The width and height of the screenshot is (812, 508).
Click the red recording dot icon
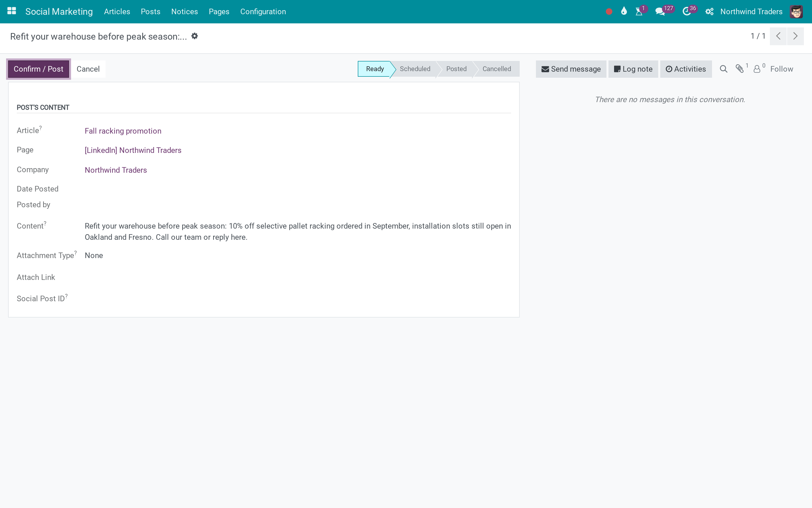pyautogui.click(x=609, y=12)
